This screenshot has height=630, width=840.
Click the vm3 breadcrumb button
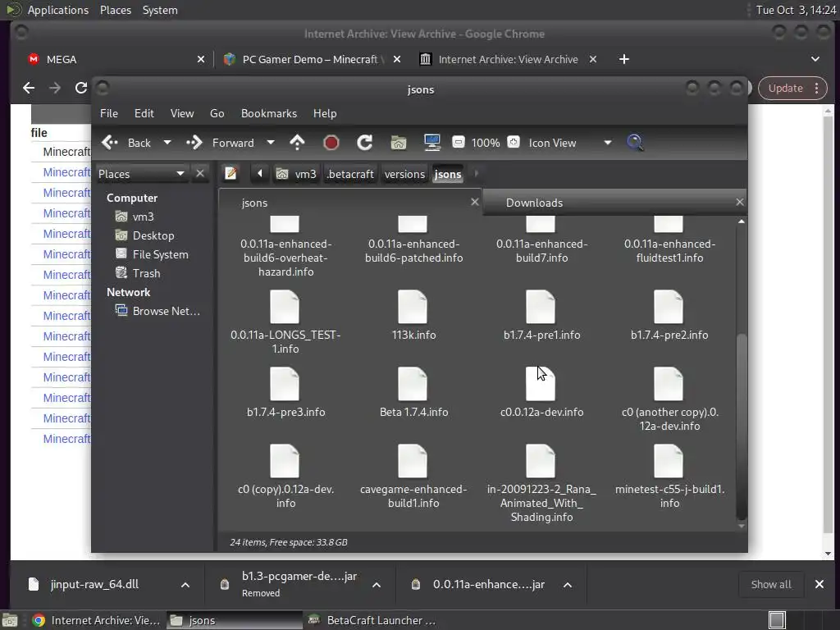(x=297, y=174)
